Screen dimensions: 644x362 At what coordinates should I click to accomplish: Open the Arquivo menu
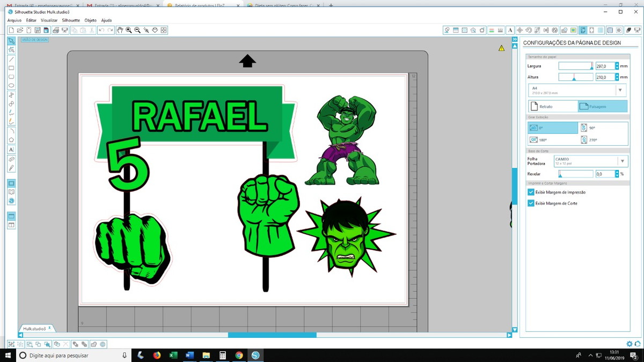[14, 20]
